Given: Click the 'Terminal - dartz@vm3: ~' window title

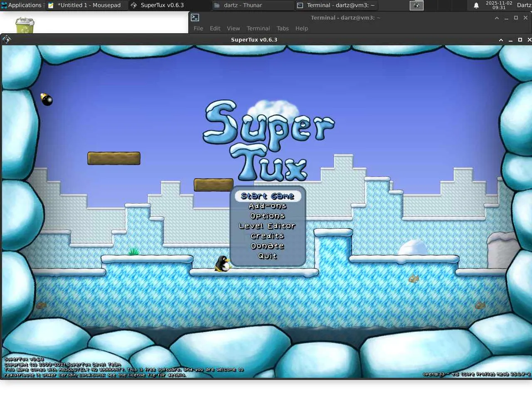Looking at the screenshot, I should 345,18.
